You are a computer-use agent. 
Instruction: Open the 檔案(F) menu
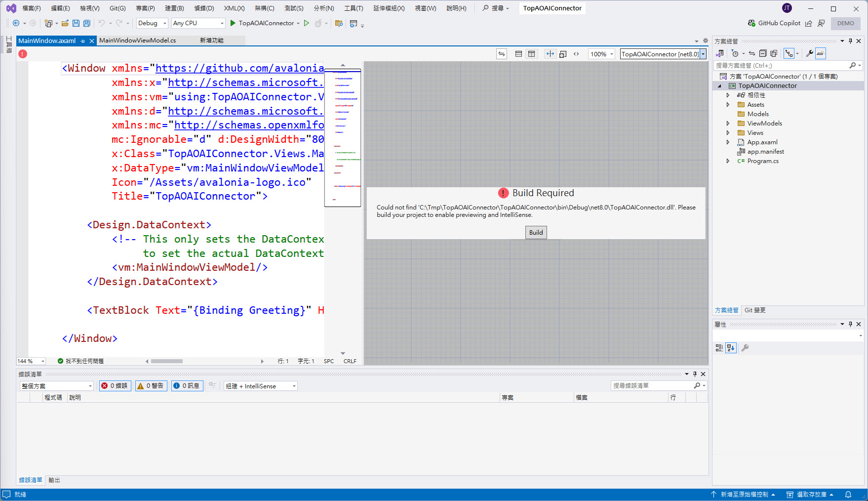coord(32,8)
